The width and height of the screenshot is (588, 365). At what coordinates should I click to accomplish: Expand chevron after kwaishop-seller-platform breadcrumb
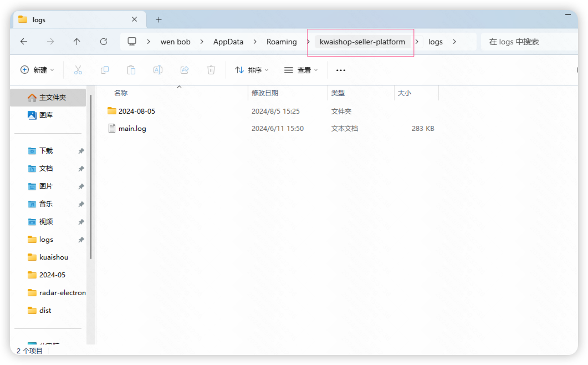tap(417, 42)
